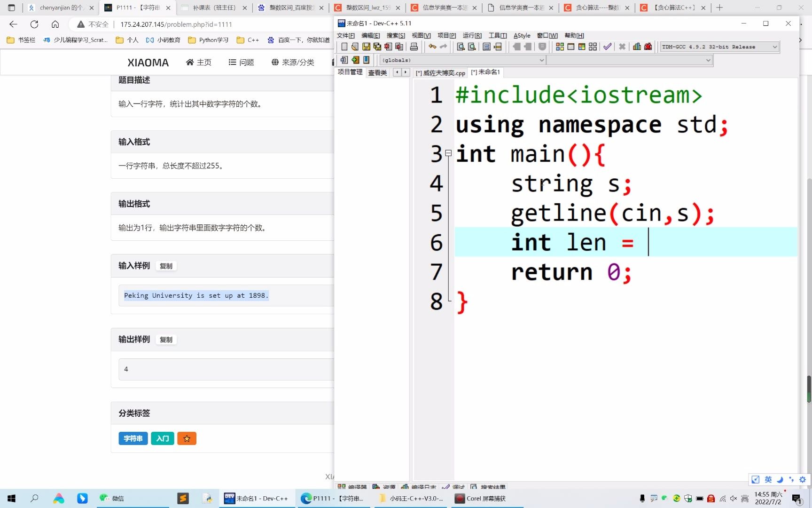Open the 编辑[E] menu
Viewport: 812px width, 508px height.
pos(370,35)
